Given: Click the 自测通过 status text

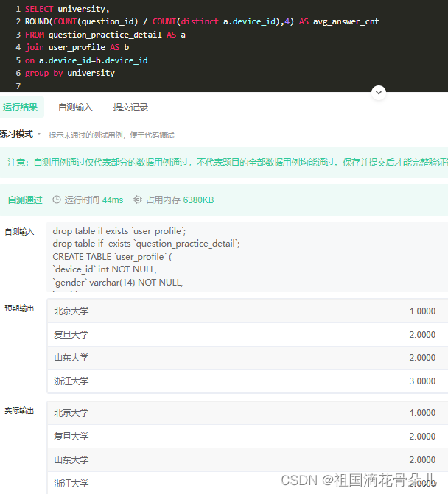Looking at the screenshot, I should click(x=25, y=200).
